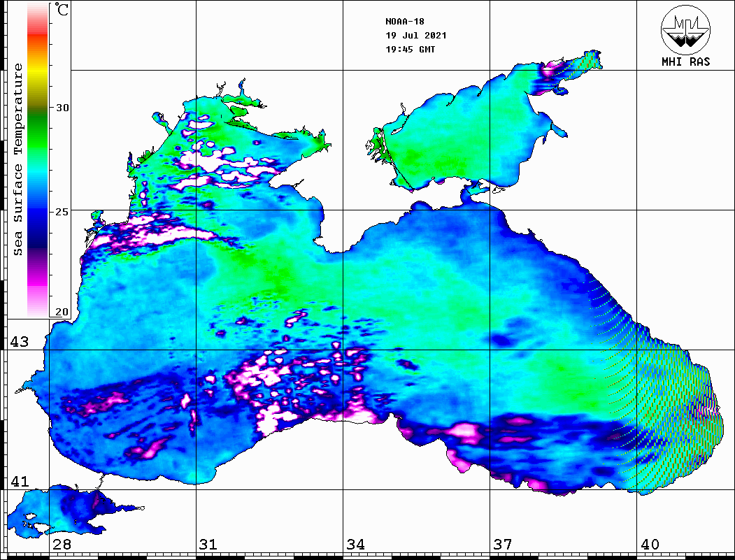
Task: Click the '°C' unit label
Action: [62, 9]
